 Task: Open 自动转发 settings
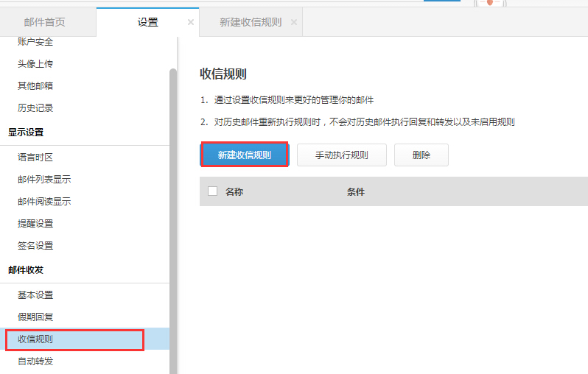tap(35, 361)
